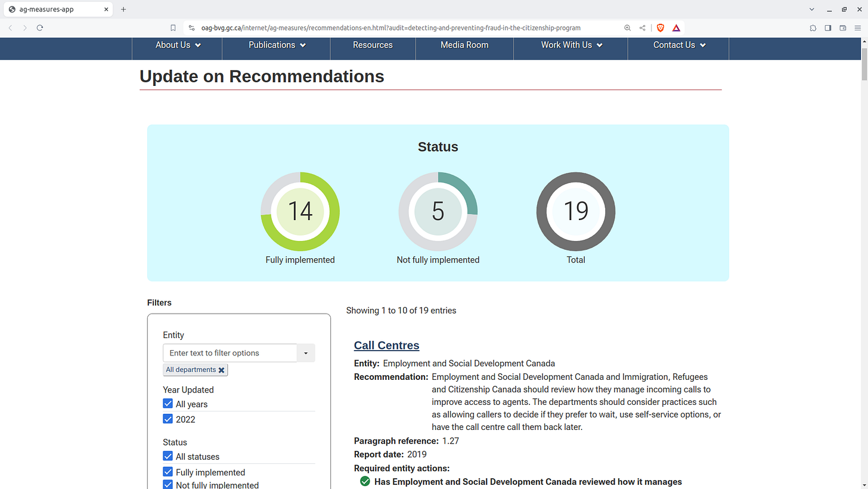The image size is (868, 489).
Task: Click the share icon in the address bar
Action: [642, 28]
